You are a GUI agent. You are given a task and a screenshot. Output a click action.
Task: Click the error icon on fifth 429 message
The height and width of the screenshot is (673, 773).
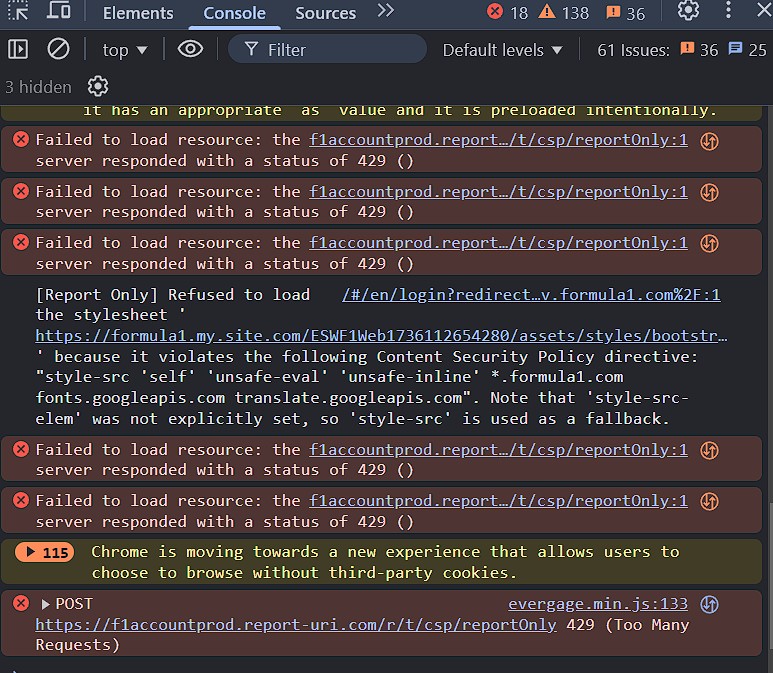point(21,500)
